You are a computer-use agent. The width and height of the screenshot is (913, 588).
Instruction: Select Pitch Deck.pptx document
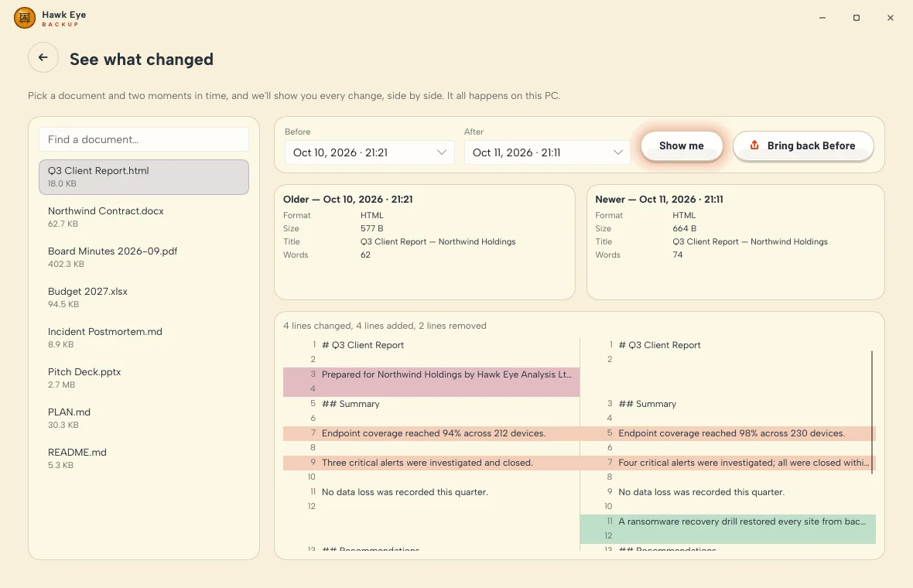(x=144, y=378)
